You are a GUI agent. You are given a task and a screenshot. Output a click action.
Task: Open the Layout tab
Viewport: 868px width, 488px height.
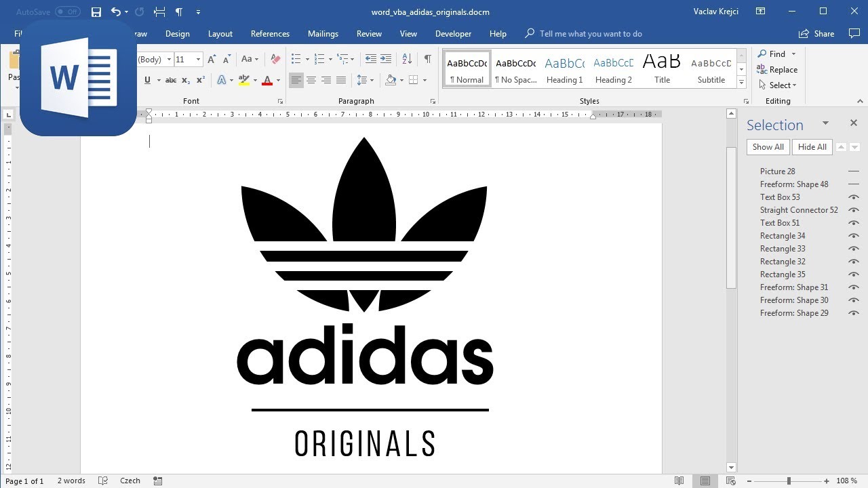pyautogui.click(x=220, y=34)
